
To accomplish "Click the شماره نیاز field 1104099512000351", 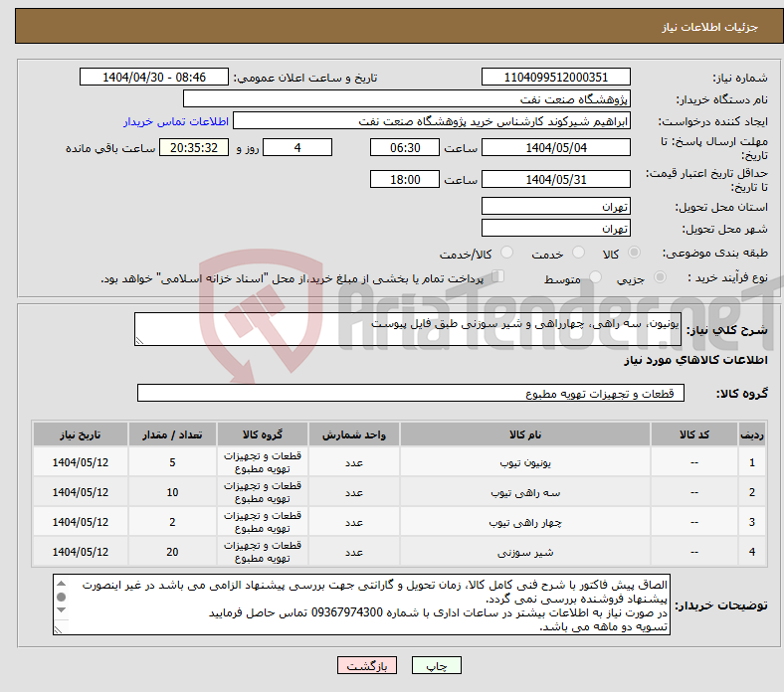I will [555, 77].
